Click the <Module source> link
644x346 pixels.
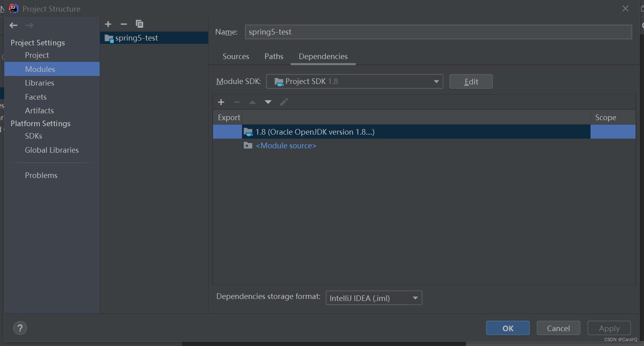[286, 145]
